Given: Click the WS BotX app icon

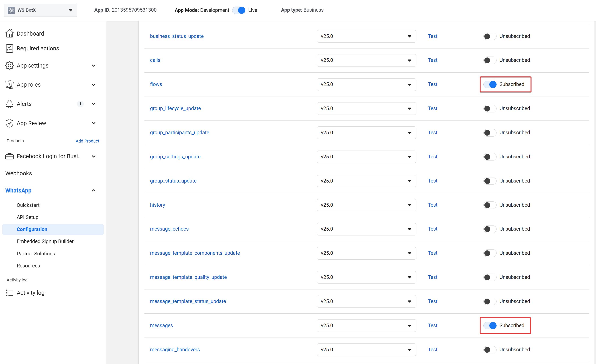Looking at the screenshot, I should click(11, 10).
